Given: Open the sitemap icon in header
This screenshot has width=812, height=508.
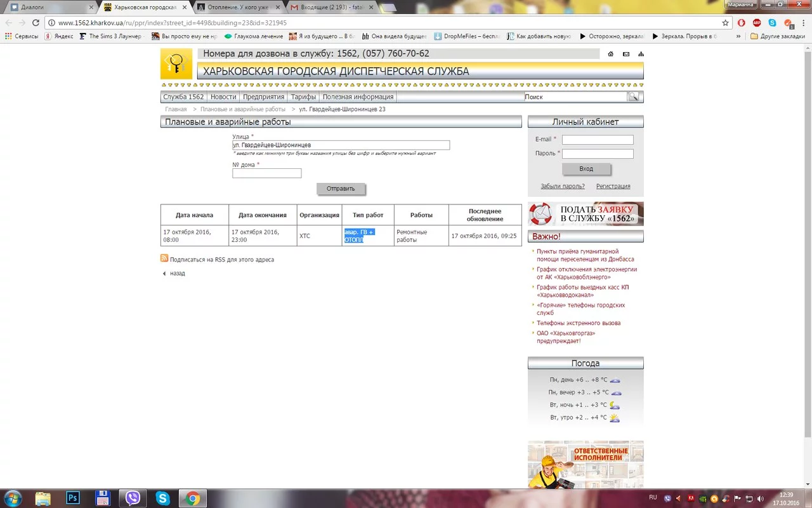Looking at the screenshot, I should tap(641, 54).
